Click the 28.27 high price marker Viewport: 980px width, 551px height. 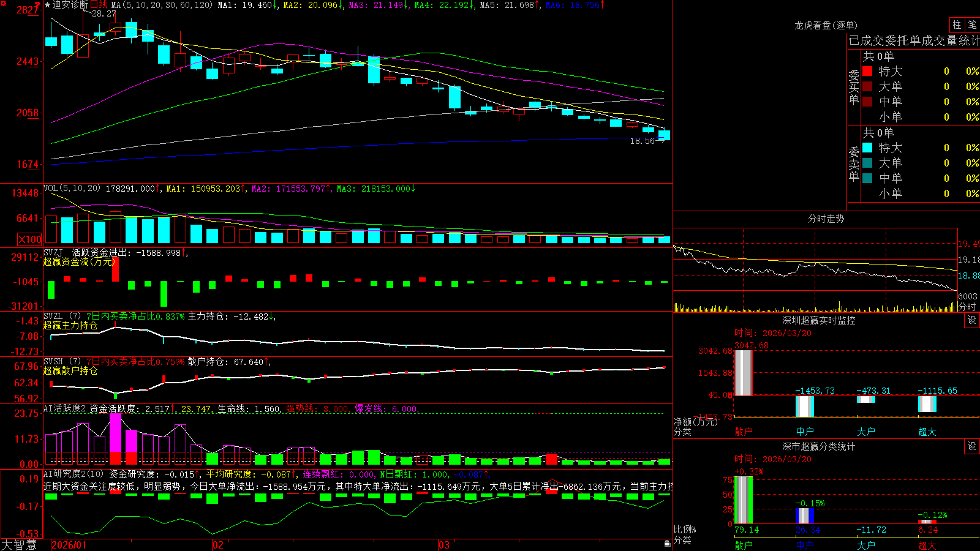coord(104,13)
